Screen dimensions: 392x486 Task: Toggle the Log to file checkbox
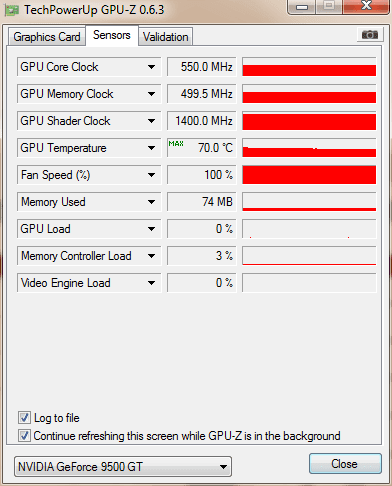click(x=24, y=418)
